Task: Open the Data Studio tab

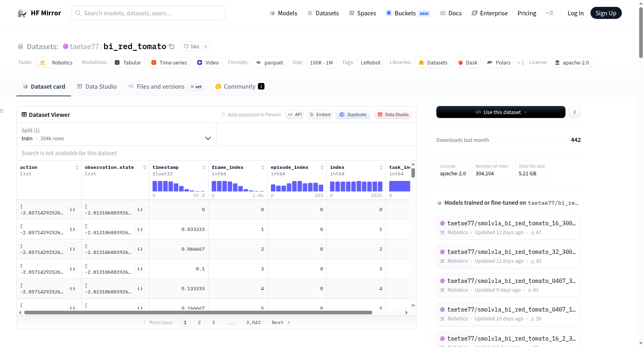Action: coord(97,86)
